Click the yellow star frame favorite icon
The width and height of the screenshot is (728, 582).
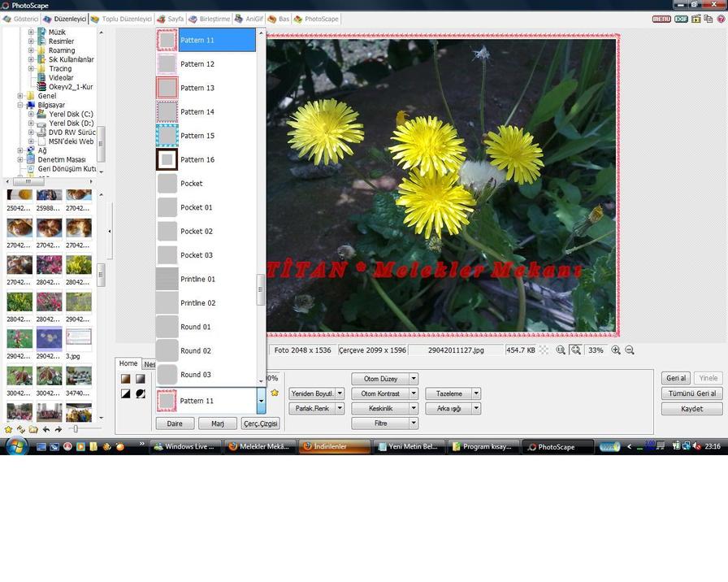(x=275, y=393)
